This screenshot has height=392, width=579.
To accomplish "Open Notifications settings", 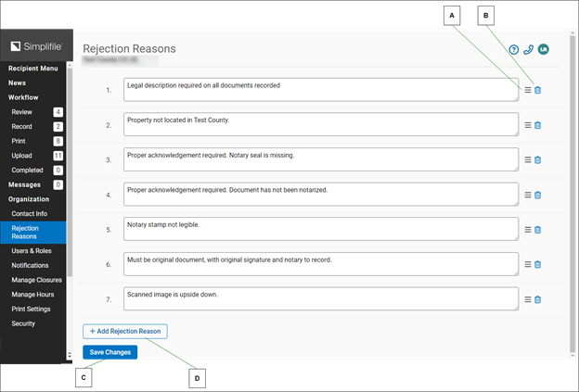I will (x=30, y=265).
